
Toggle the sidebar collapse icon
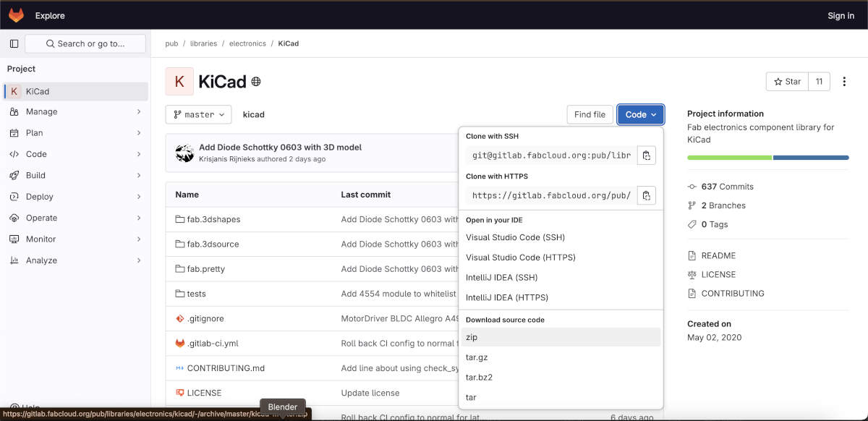[14, 43]
